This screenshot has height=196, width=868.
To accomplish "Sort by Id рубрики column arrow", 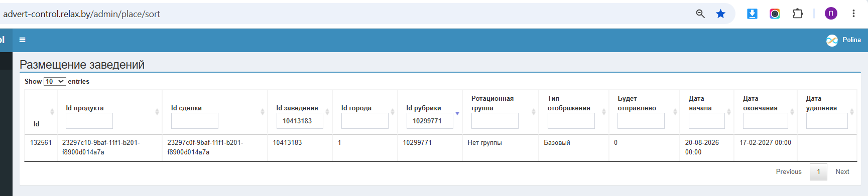I will pos(457,113).
